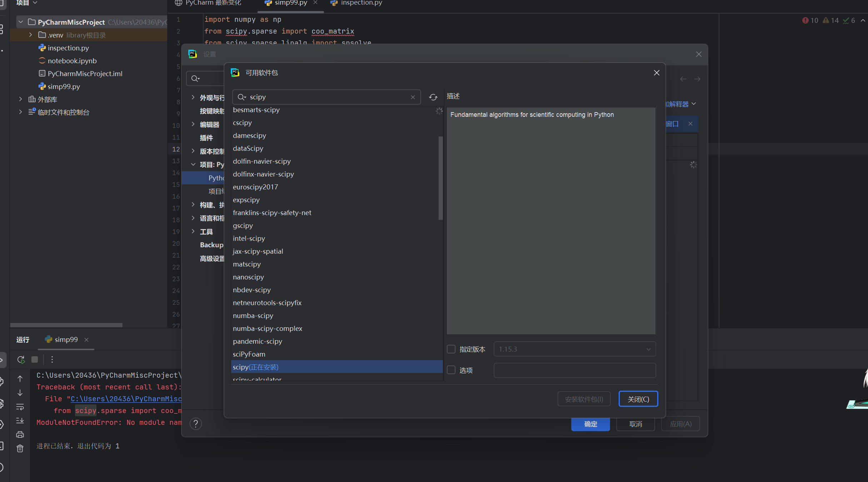The width and height of the screenshot is (868, 482).
Task: Expand the 外部库 tree node
Action: 20,99
